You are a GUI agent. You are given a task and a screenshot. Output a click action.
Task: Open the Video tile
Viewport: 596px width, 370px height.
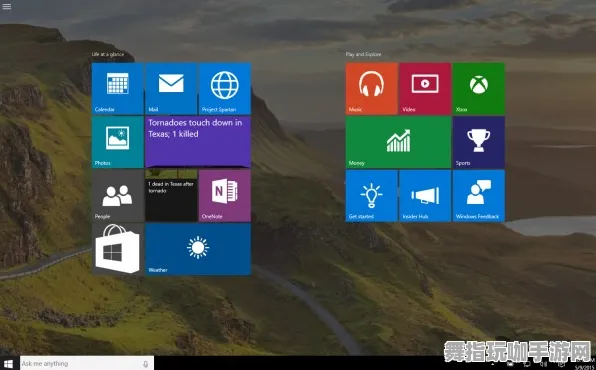click(x=425, y=89)
